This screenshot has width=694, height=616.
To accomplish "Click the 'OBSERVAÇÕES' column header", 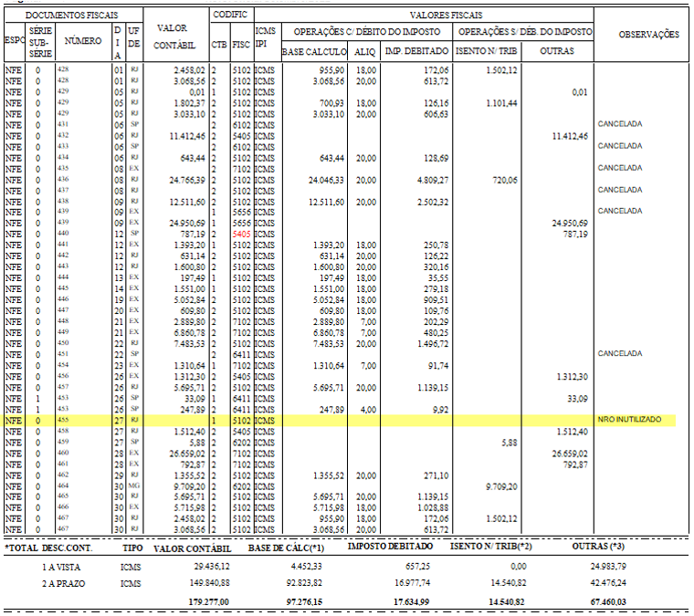I will [649, 34].
